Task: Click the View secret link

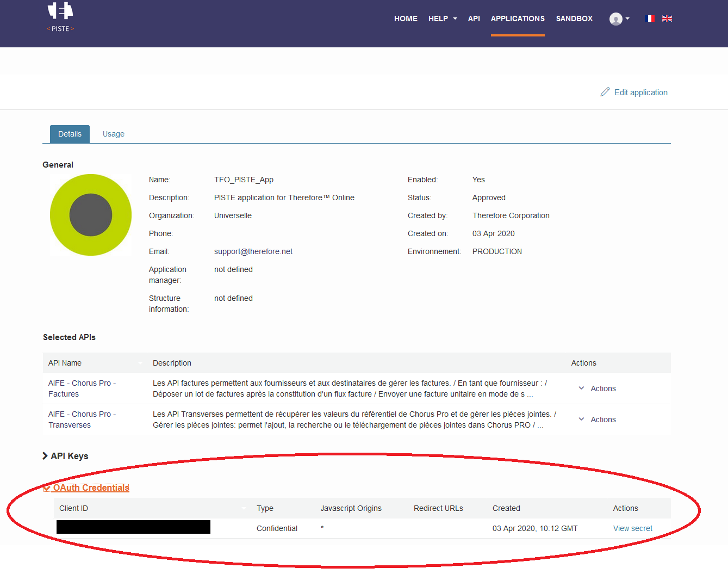Action: click(632, 528)
